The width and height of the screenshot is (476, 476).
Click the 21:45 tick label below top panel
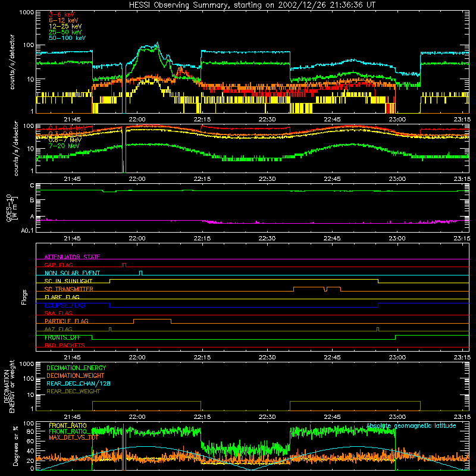pyautogui.click(x=72, y=120)
